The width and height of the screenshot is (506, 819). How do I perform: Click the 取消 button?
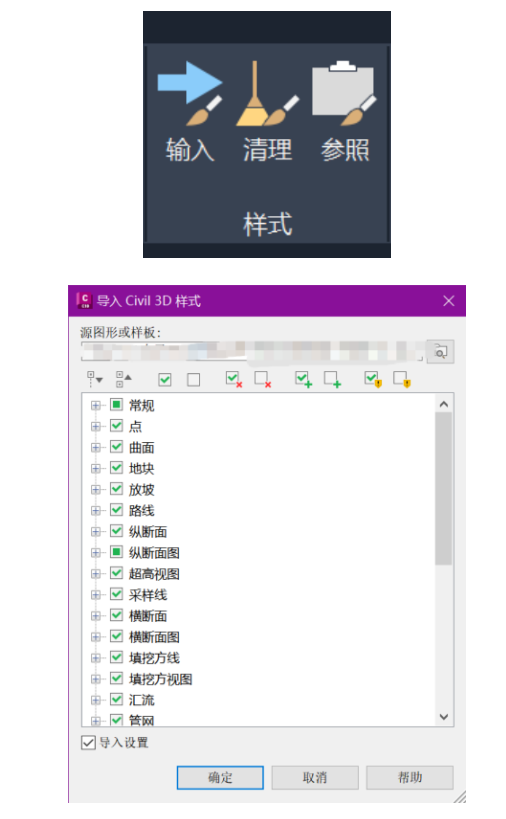[x=315, y=777]
